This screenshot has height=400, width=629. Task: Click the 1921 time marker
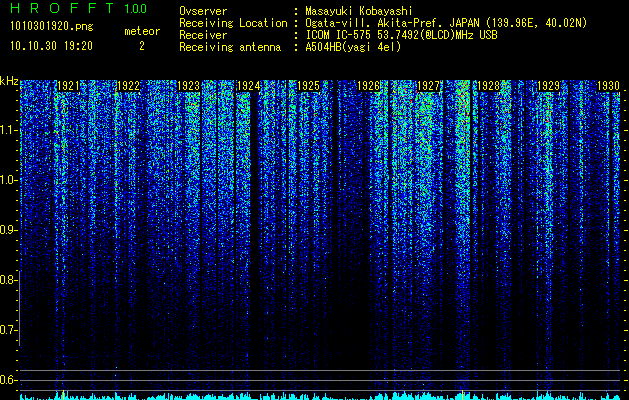pyautogui.click(x=68, y=86)
